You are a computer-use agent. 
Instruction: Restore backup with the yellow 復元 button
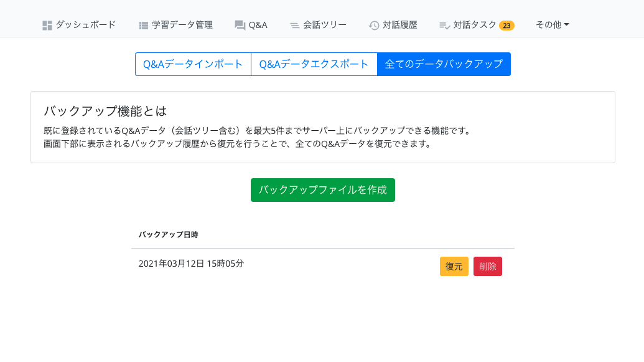(x=454, y=266)
